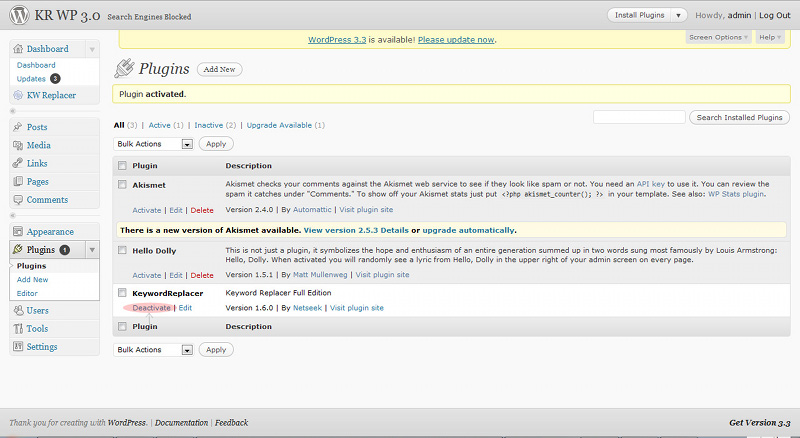Open the WP Stats plugin link
800x438 pixels.
click(x=736, y=194)
